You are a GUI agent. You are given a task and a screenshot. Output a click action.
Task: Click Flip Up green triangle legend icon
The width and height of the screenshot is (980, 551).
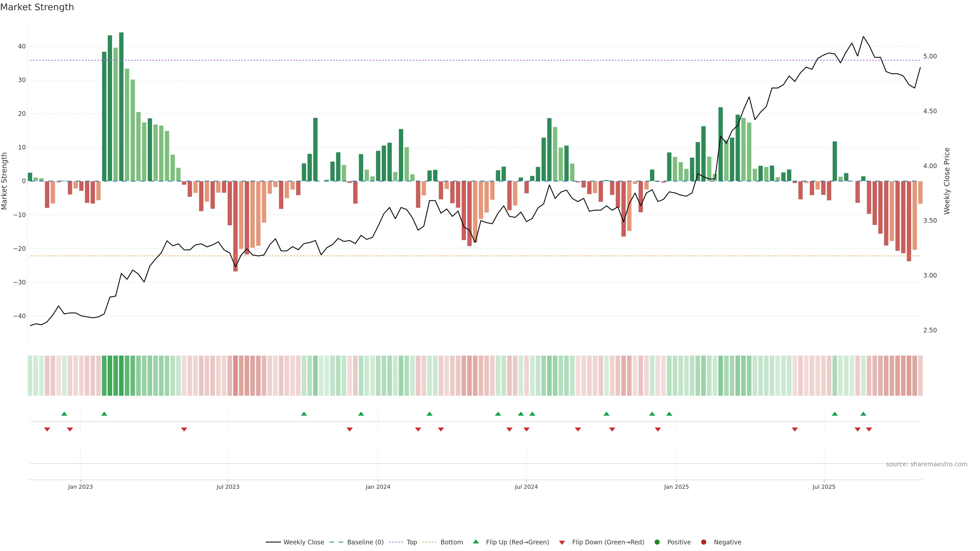475,542
